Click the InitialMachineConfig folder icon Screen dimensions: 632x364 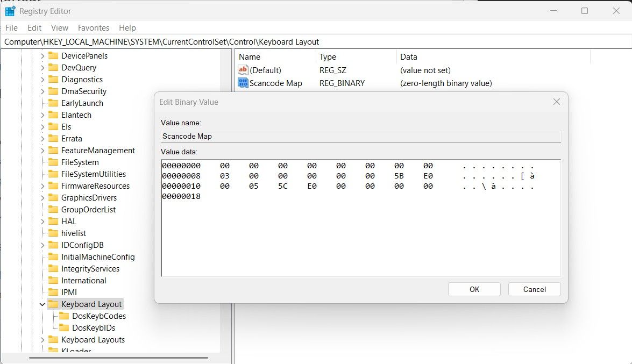53,257
